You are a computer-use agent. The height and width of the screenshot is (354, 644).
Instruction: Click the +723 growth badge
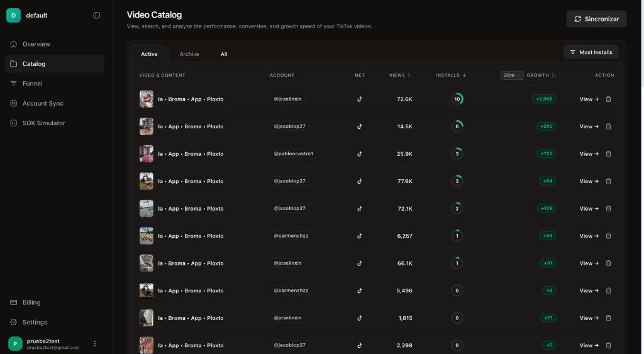(x=547, y=153)
